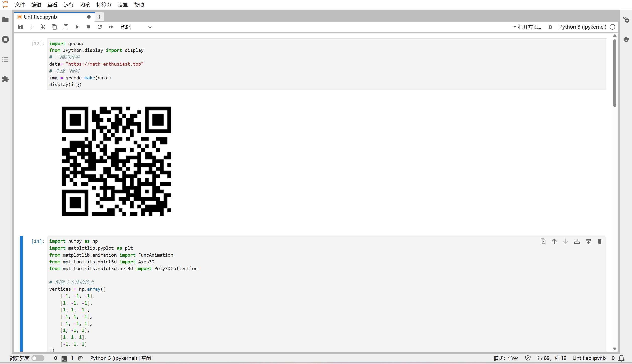Click the save notebook icon
The image size is (632, 364).
[x=21, y=27]
